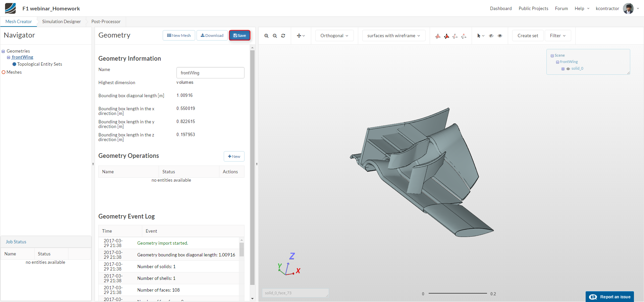Click the zoom in magnifier icon
644x302 pixels.
[x=266, y=36]
